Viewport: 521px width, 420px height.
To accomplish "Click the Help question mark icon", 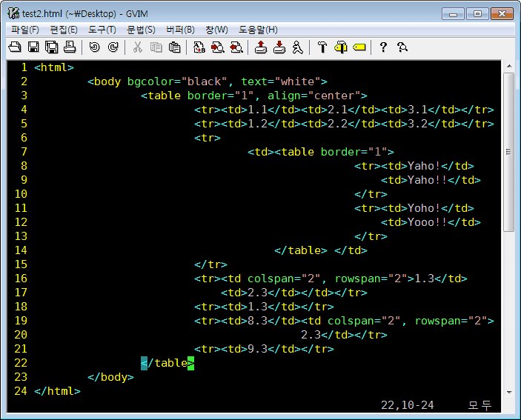I will [383, 47].
